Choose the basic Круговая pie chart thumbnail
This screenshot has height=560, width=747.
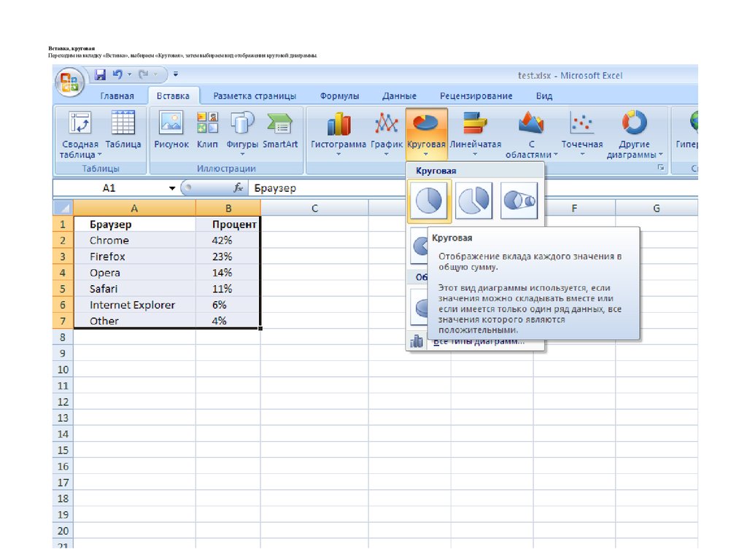point(429,201)
